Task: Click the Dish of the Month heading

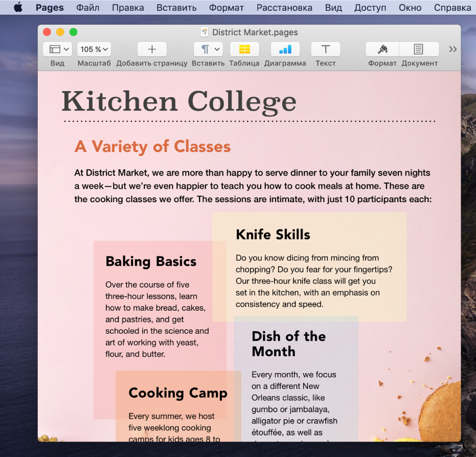Action: pos(289,344)
